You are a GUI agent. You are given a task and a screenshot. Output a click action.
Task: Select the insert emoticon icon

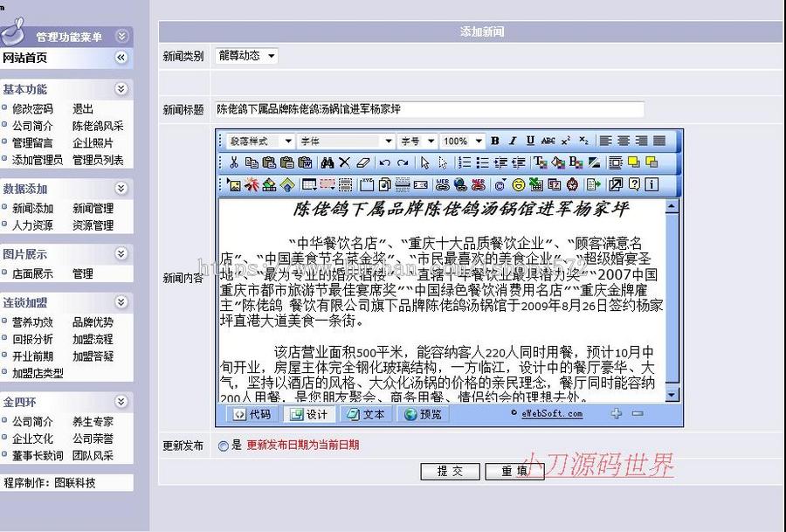(518, 184)
